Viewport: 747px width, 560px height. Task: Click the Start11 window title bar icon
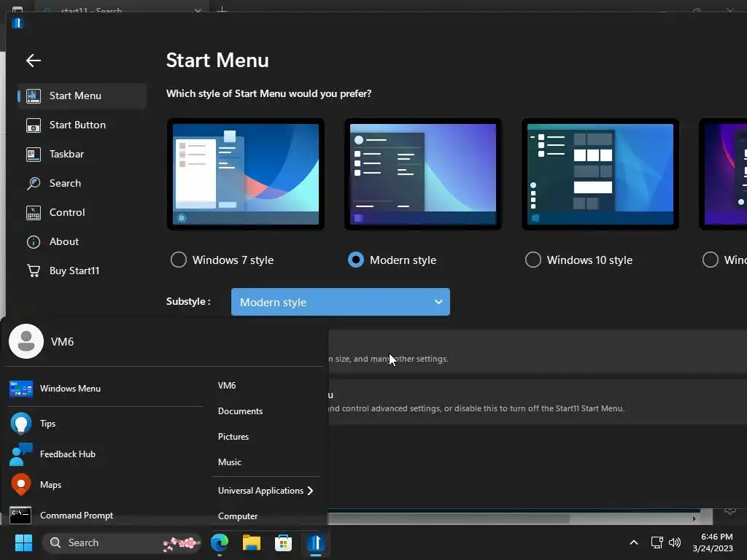18,23
